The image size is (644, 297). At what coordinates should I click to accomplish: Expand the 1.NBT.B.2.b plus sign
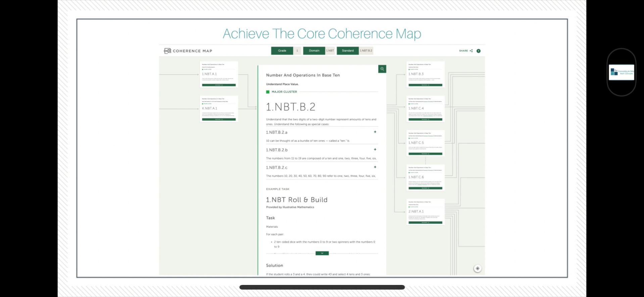click(375, 150)
